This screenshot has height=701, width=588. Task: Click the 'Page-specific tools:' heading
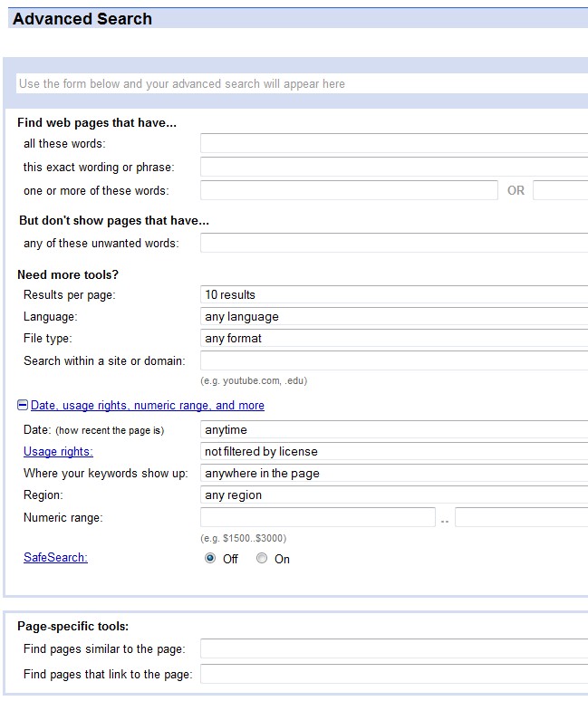72,627
